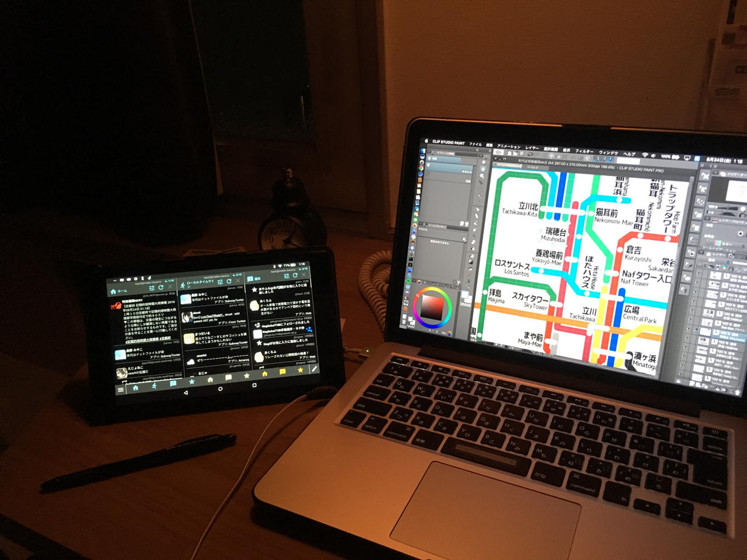Image resolution: width=747 pixels, height=560 pixels.
Task: Tap the pencil compose icon on tablet
Action: click(x=314, y=369)
